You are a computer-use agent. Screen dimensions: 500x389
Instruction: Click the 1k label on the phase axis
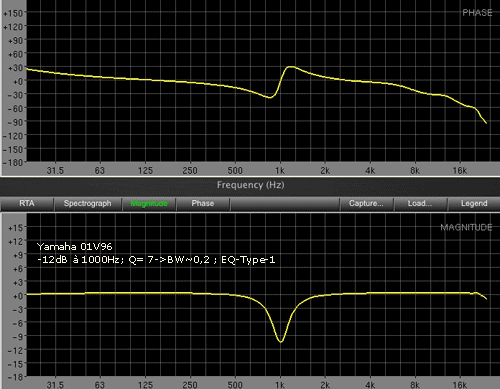point(280,171)
